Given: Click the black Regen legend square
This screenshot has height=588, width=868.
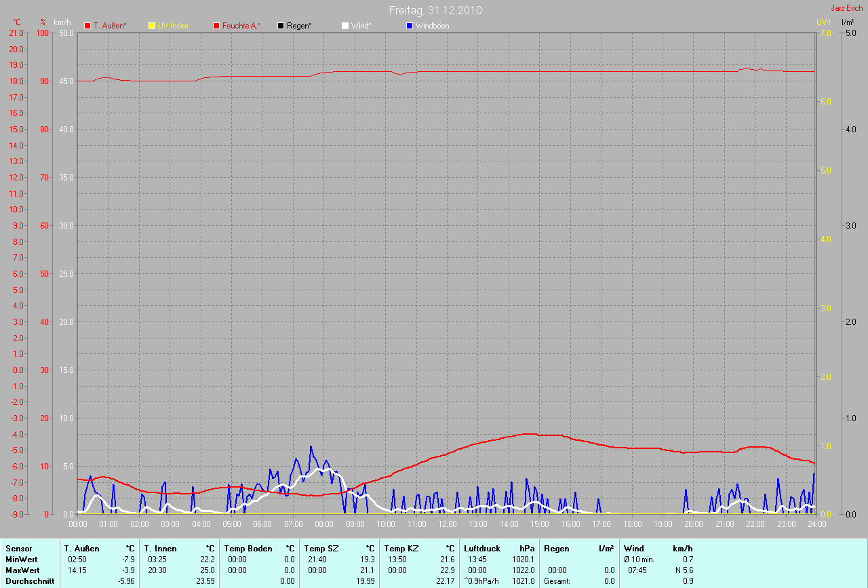Looking at the screenshot, I should [x=281, y=26].
